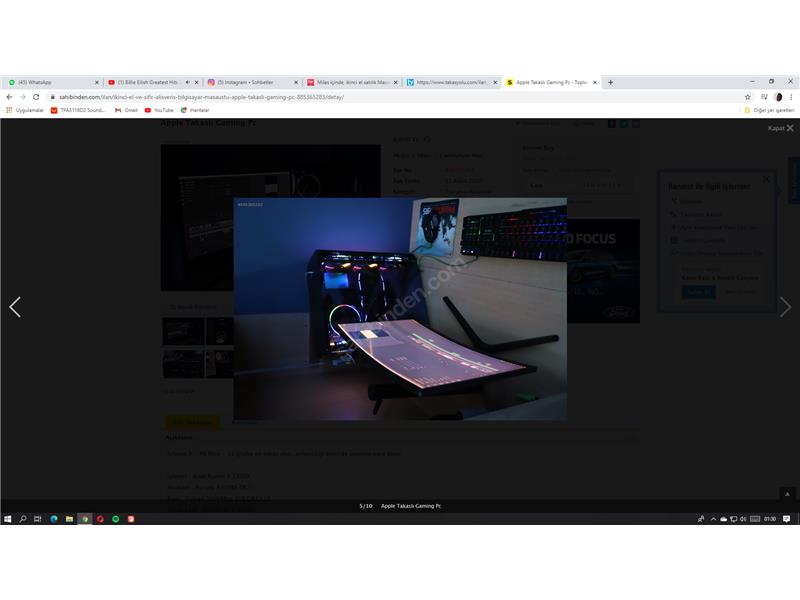Switch to the WhatsApp tab

[x=54, y=82]
